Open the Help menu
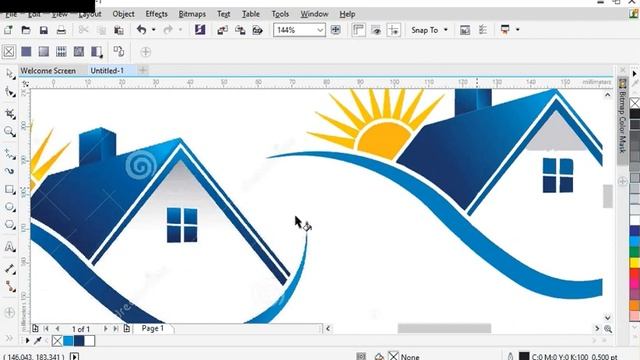The width and height of the screenshot is (640, 360). (347, 14)
